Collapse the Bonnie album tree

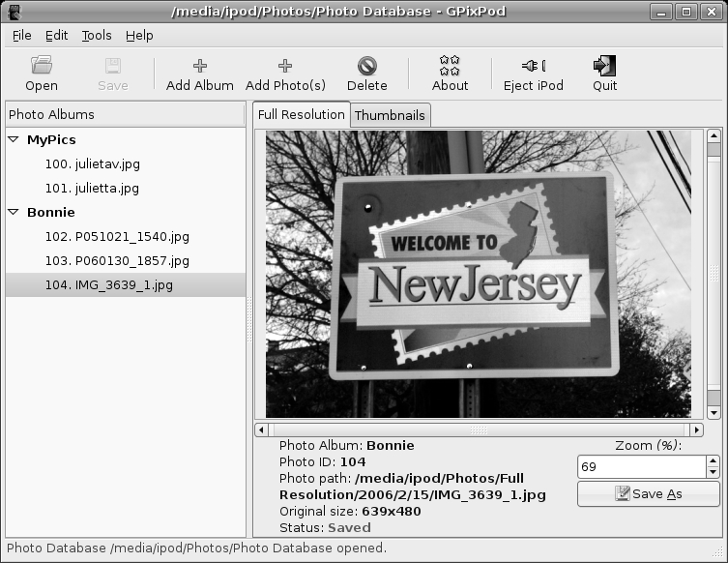click(14, 212)
